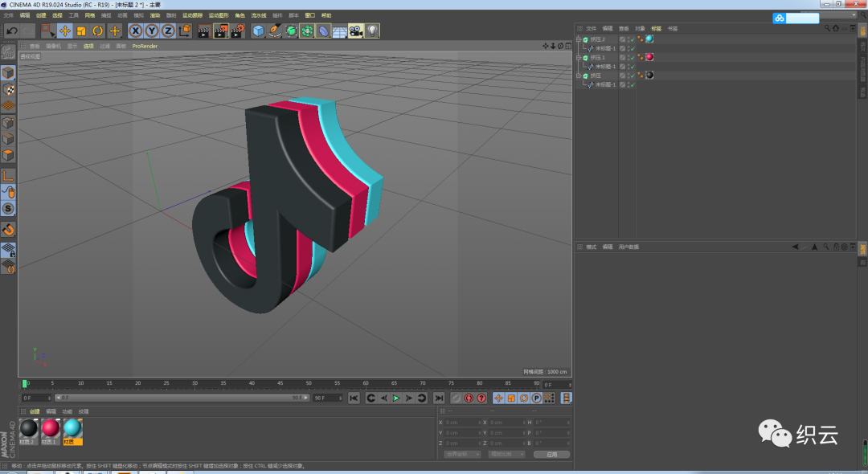Image resolution: width=868 pixels, height=474 pixels.
Task: Select the black material 材质.2 thumbnail
Action: [x=29, y=431]
